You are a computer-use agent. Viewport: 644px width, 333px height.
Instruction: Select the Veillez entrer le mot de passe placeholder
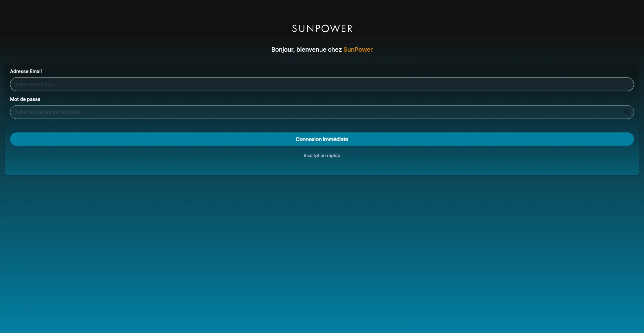pyautogui.click(x=47, y=112)
